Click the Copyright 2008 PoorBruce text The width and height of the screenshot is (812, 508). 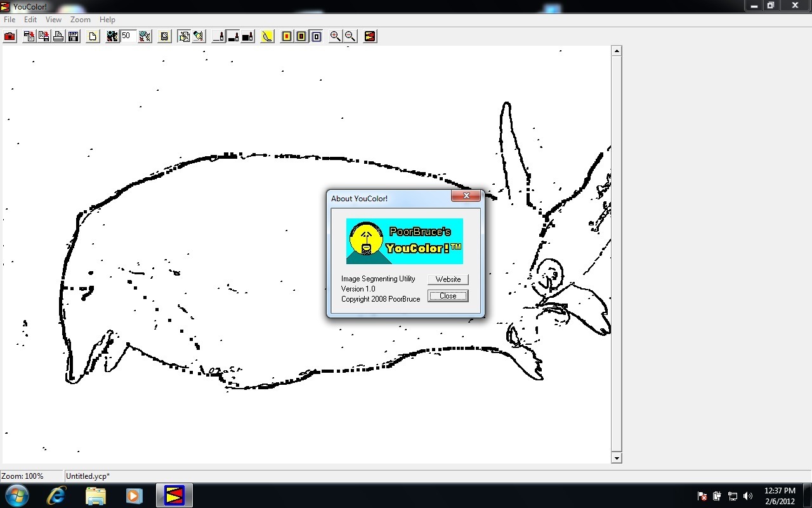pos(381,299)
